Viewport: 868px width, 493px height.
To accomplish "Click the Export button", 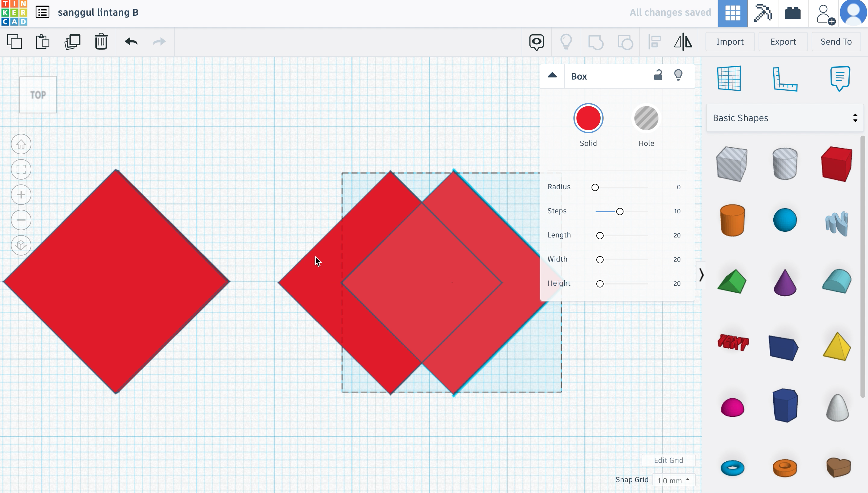I will (x=783, y=41).
